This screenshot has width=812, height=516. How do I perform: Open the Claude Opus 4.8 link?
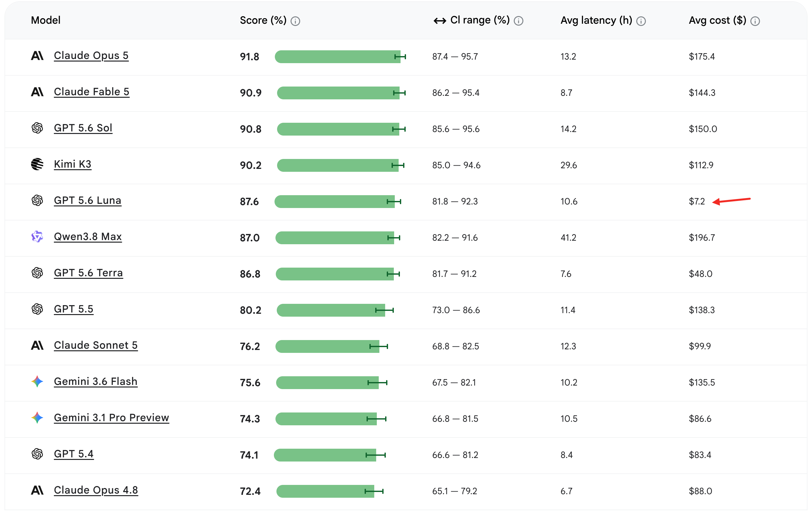point(96,490)
